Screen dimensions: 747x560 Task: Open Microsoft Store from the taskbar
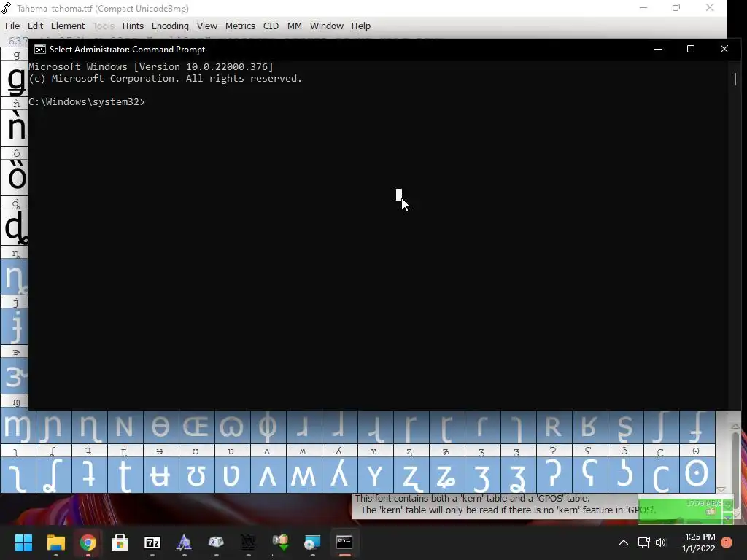120,542
